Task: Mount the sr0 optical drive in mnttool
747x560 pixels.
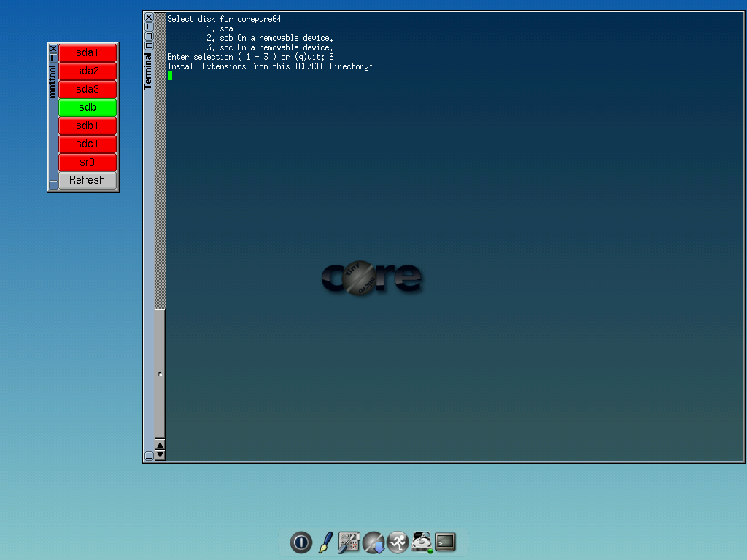Action: click(x=88, y=163)
